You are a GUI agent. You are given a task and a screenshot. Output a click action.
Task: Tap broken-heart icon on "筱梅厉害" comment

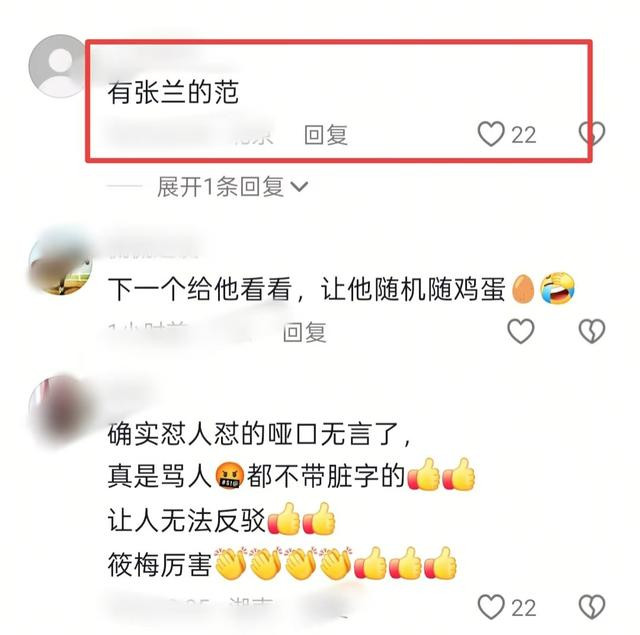(592, 607)
